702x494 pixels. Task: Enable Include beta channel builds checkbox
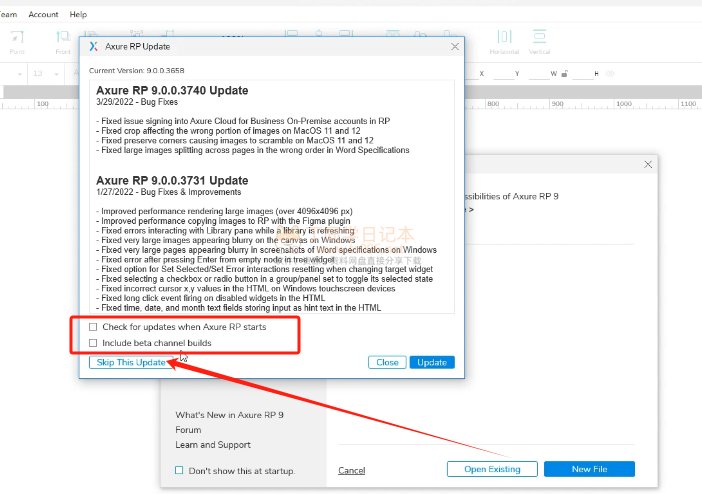(x=93, y=343)
